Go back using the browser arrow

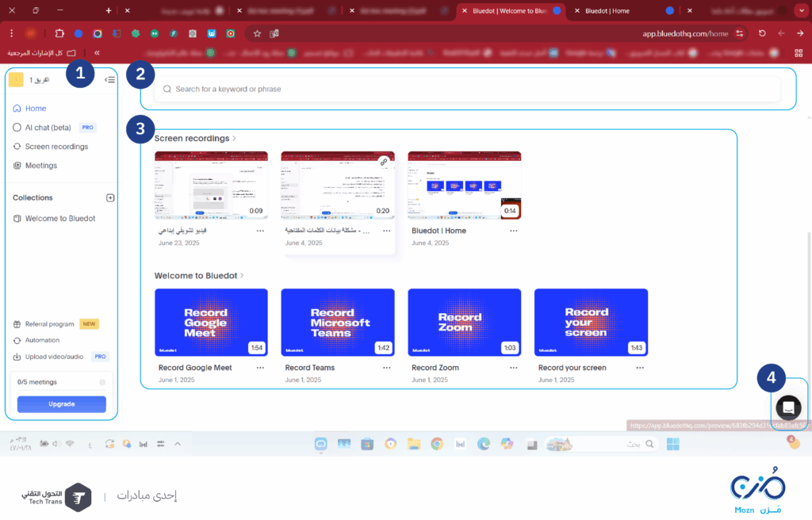(x=781, y=33)
